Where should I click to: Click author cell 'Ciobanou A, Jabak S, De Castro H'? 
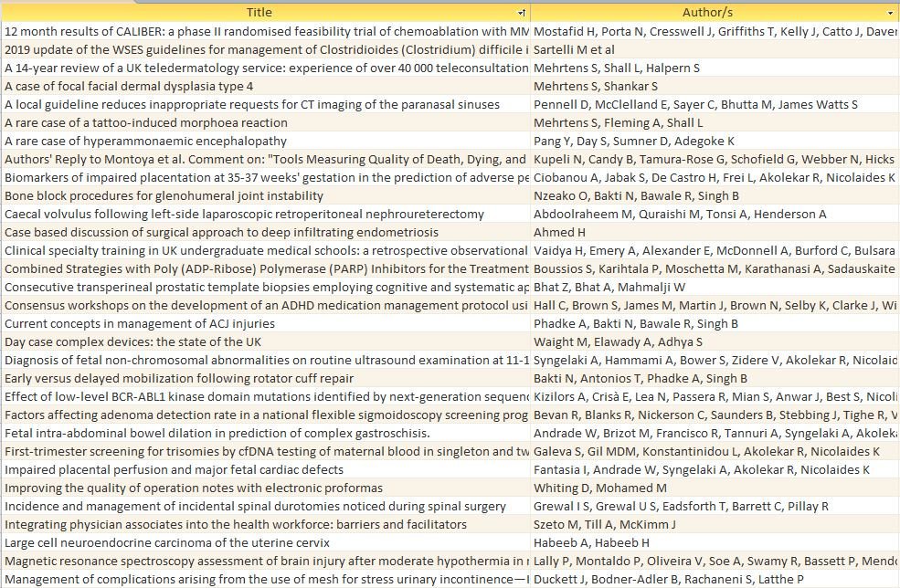(715, 178)
